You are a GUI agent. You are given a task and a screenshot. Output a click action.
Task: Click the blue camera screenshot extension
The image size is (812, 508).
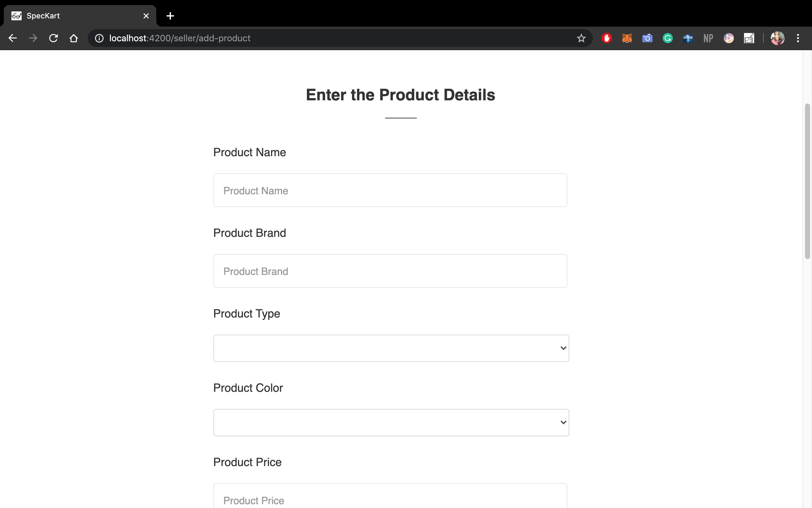tap(647, 38)
